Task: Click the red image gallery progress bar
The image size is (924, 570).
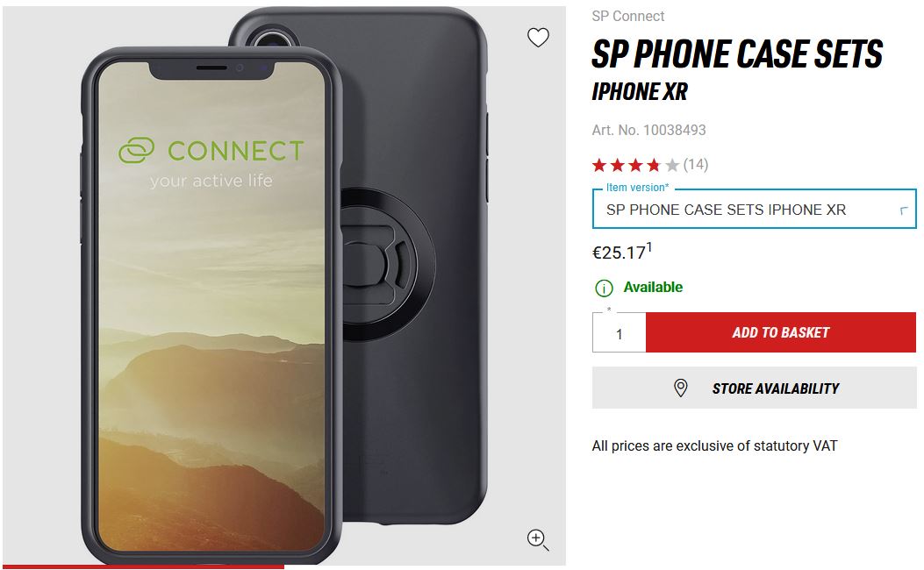Action: 144,567
